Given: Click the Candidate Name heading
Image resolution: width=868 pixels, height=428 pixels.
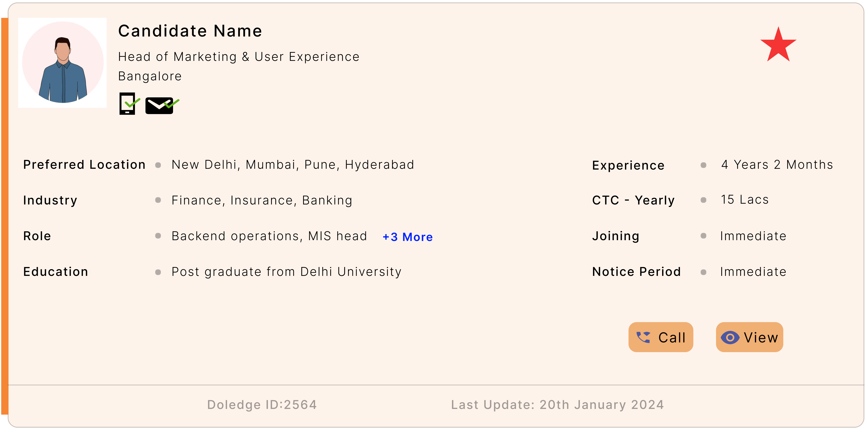Looking at the screenshot, I should 190,31.
